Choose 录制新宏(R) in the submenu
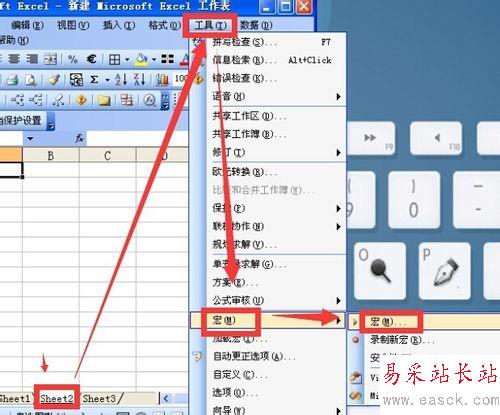Screen dimensions: 500x415 (x=424, y=340)
